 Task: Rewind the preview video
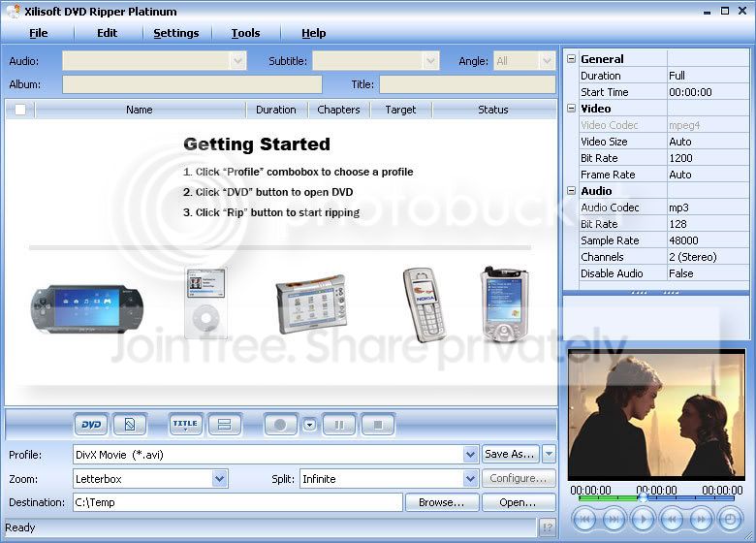click(x=672, y=520)
